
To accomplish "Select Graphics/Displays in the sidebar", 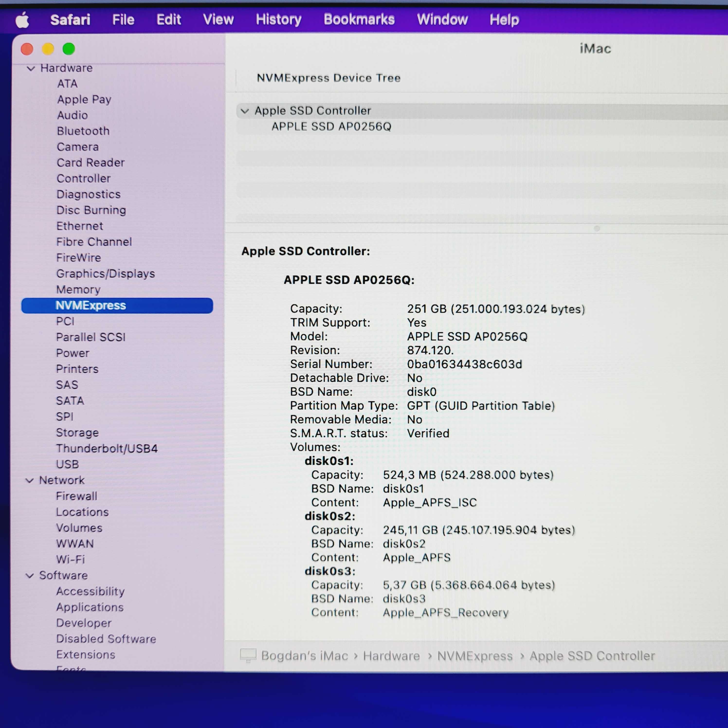I will [x=106, y=274].
